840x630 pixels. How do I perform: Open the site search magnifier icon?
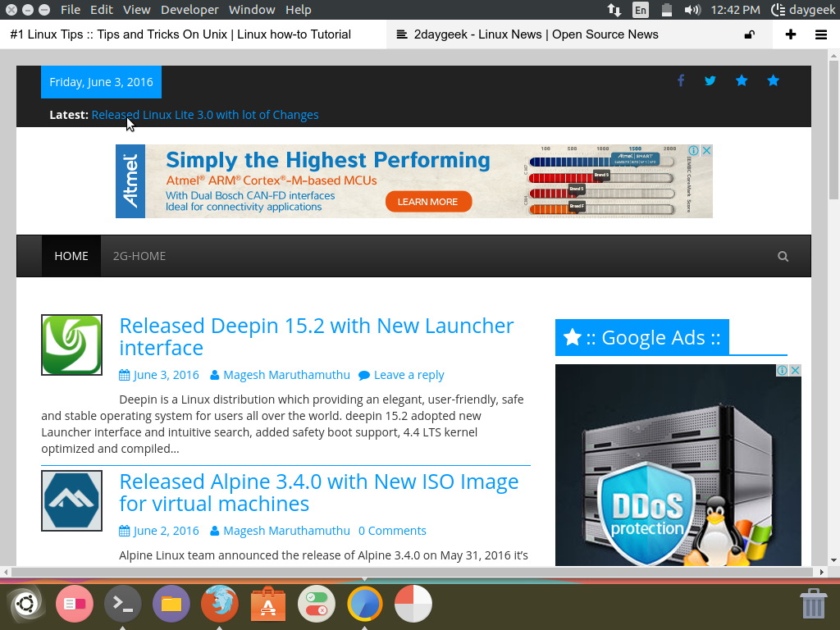click(x=783, y=257)
